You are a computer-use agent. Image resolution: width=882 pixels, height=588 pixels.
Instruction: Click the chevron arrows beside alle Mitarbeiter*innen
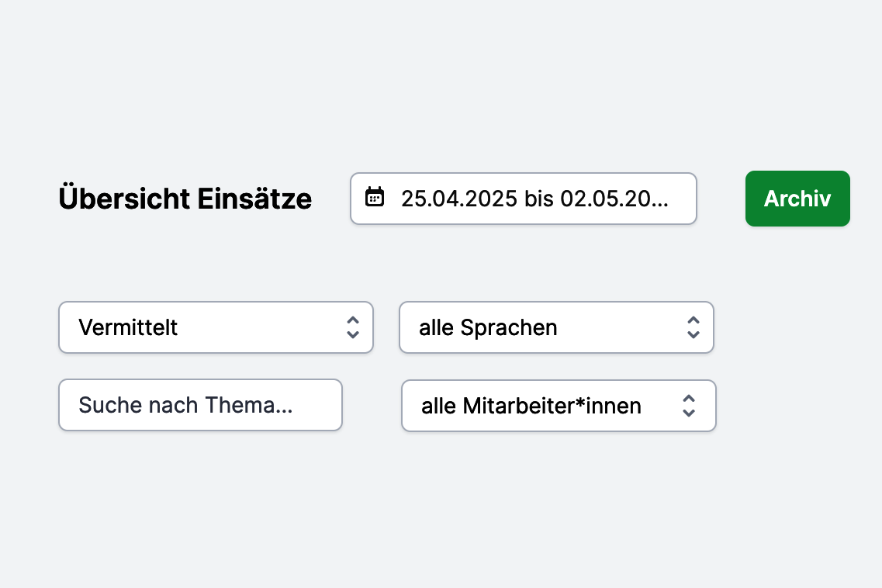pyautogui.click(x=689, y=406)
